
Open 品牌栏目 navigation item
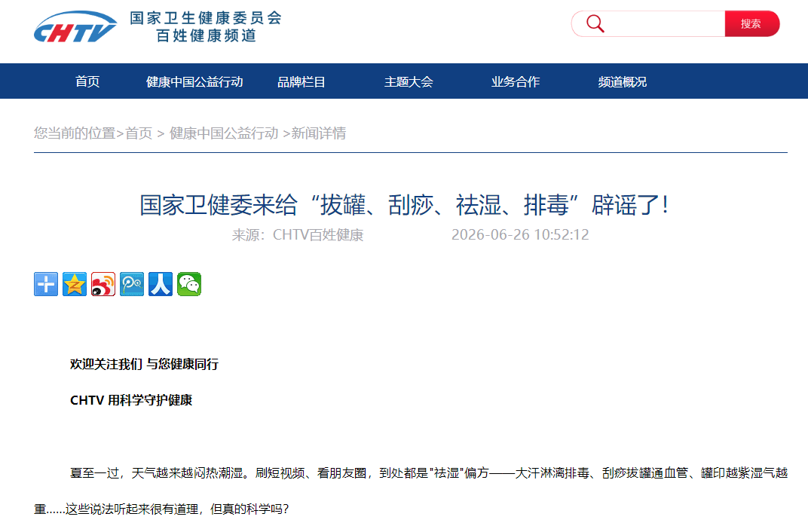pyautogui.click(x=301, y=81)
